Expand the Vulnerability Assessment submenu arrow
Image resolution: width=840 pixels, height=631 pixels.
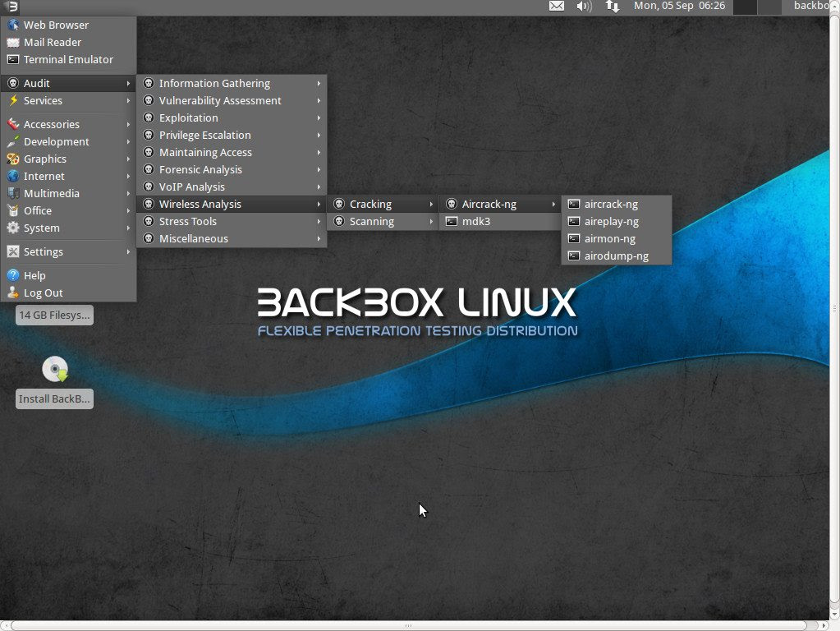pyautogui.click(x=319, y=100)
